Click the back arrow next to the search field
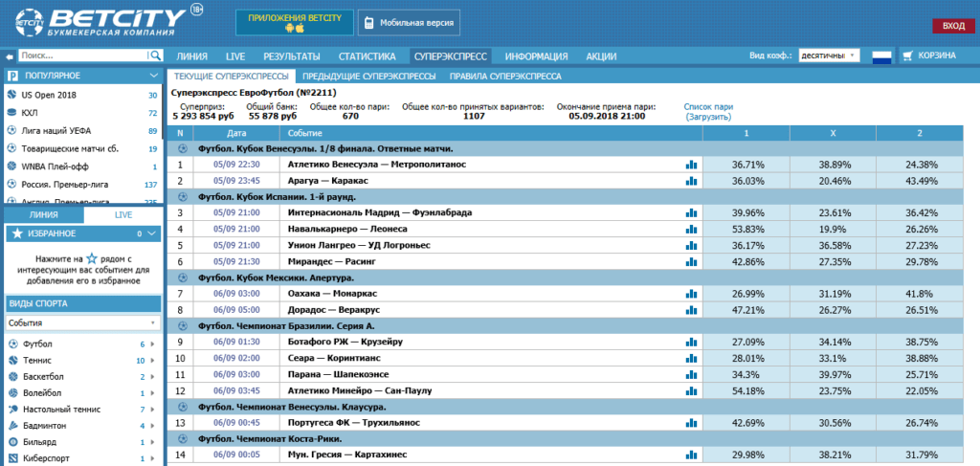980x466 pixels. click(10, 56)
